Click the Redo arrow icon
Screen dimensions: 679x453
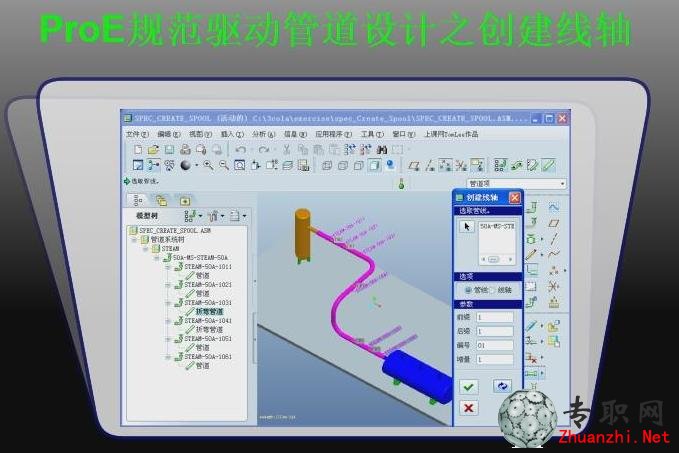(x=263, y=150)
